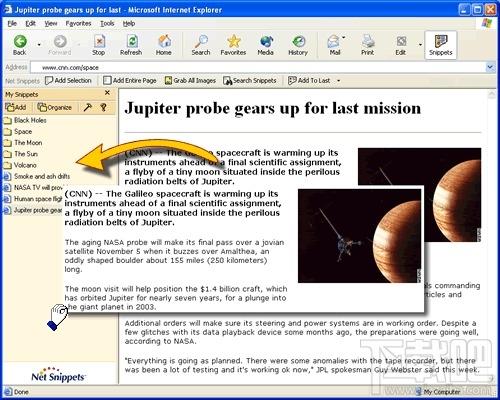Click Grab All Images button

pos(190,80)
